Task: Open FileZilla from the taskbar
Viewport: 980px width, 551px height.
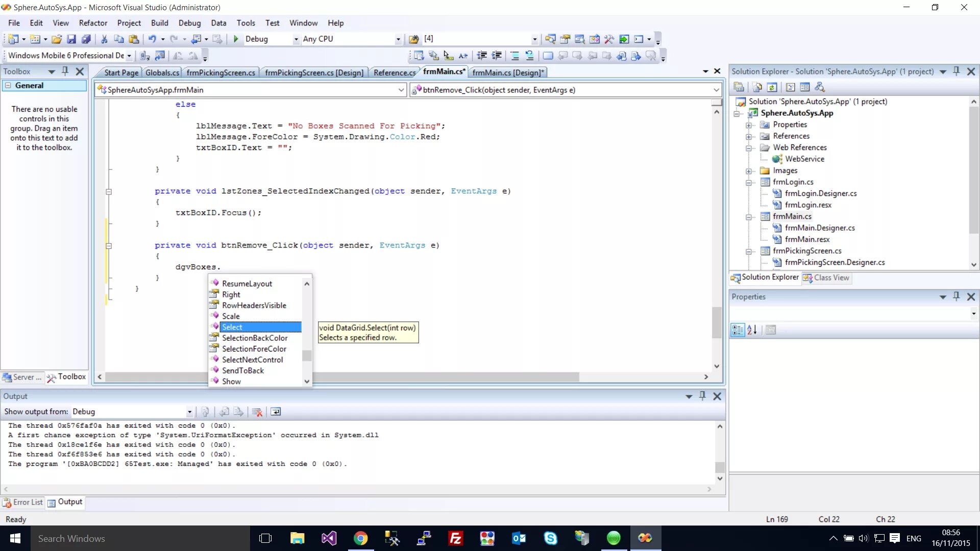Action: 455,539
